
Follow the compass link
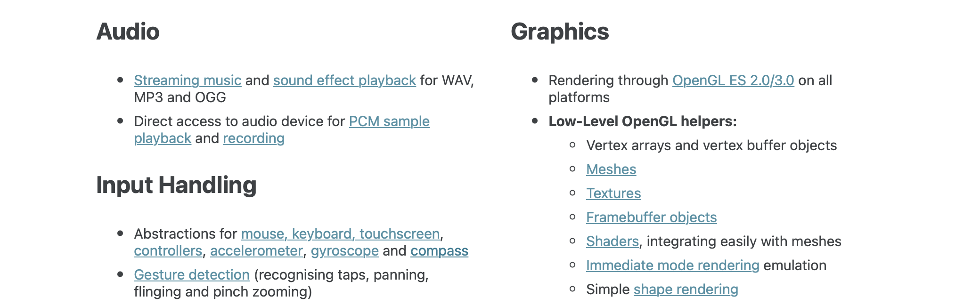coord(439,251)
